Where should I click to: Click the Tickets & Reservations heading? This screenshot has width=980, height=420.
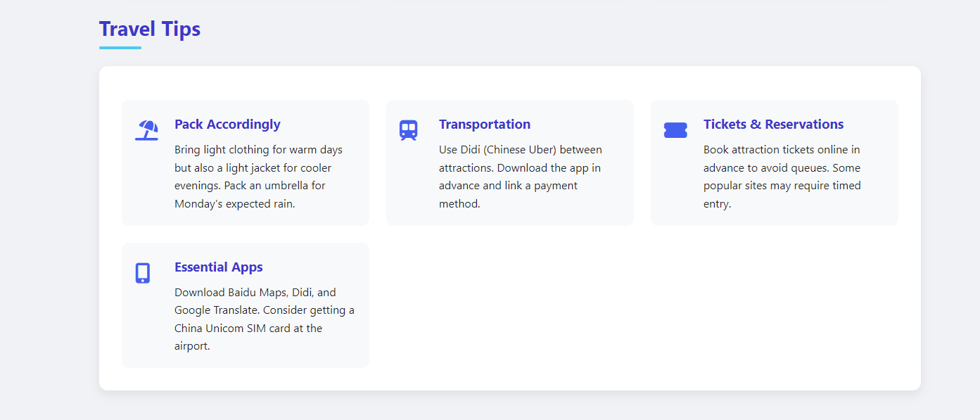[x=773, y=125]
